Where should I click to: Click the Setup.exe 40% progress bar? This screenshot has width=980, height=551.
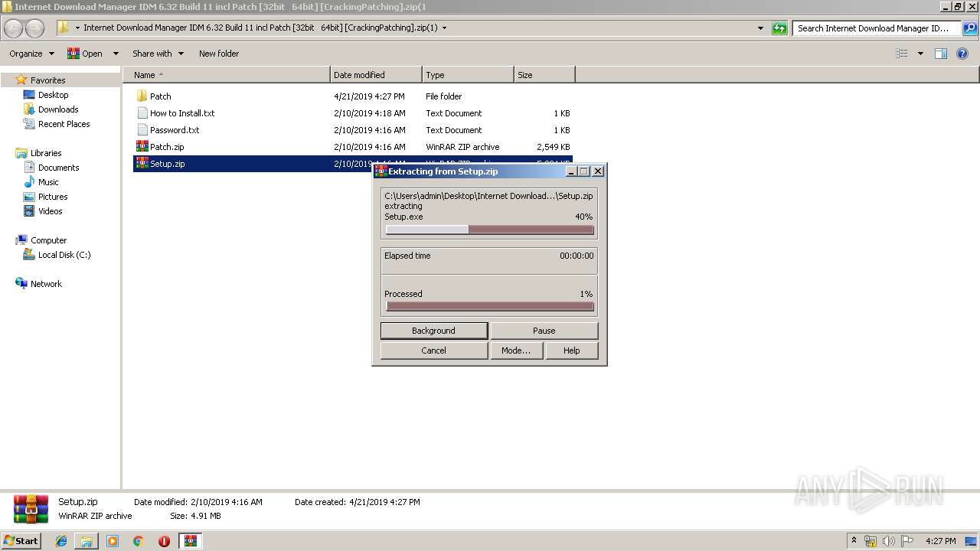489,230
